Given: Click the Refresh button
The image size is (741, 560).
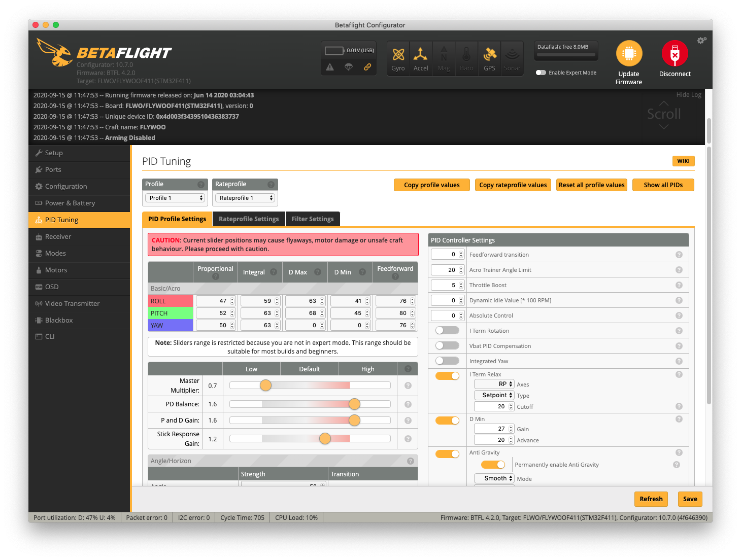Looking at the screenshot, I should [651, 499].
